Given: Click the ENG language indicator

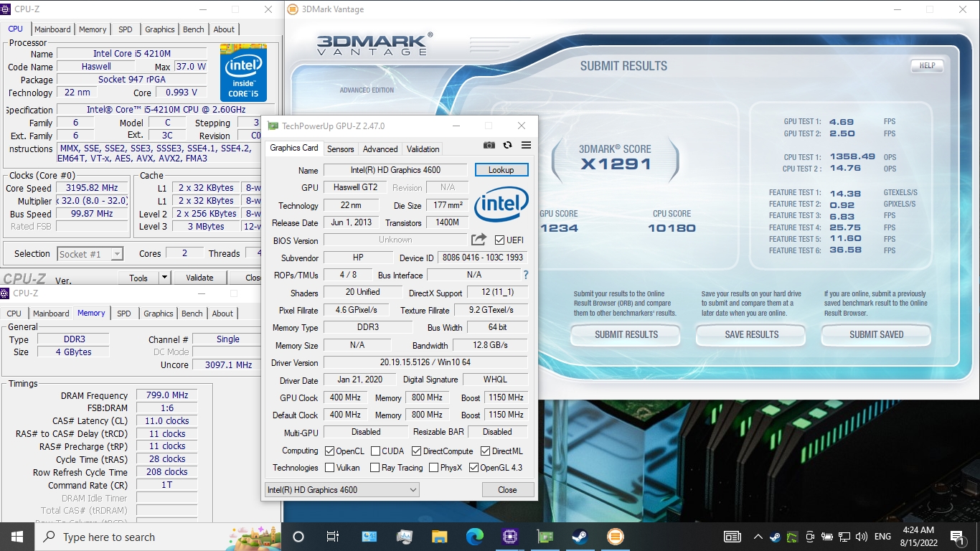Looking at the screenshot, I should (x=882, y=537).
